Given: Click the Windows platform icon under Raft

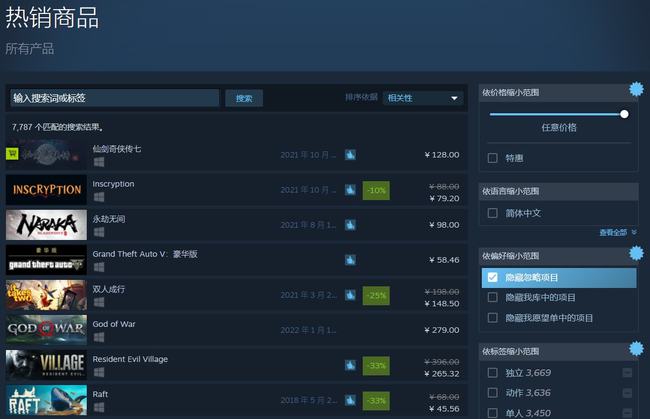Looking at the screenshot, I should click(99, 407).
